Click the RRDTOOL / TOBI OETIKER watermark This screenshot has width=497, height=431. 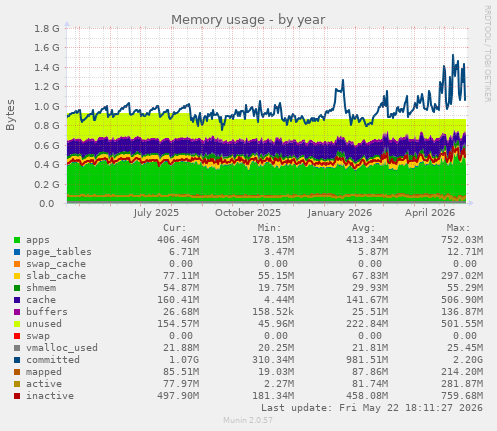pyautogui.click(x=487, y=54)
